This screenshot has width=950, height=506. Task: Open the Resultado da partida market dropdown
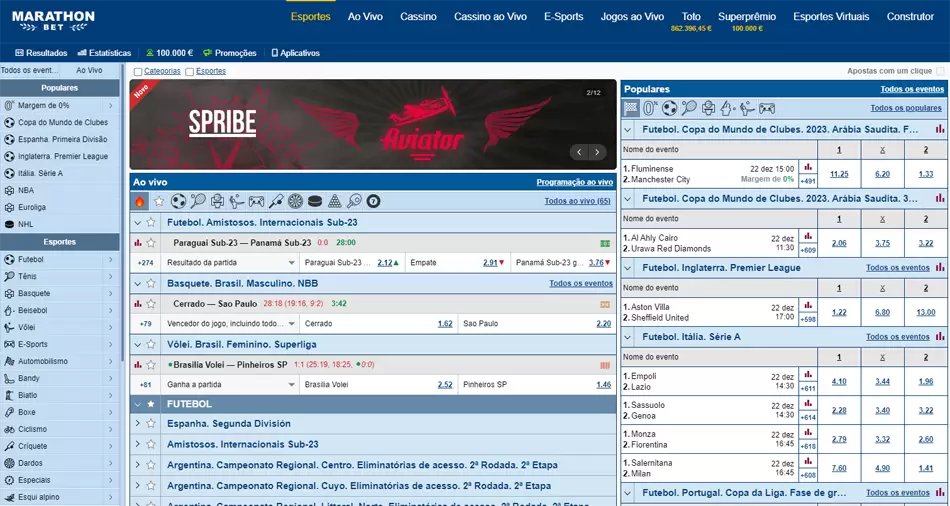click(x=231, y=262)
